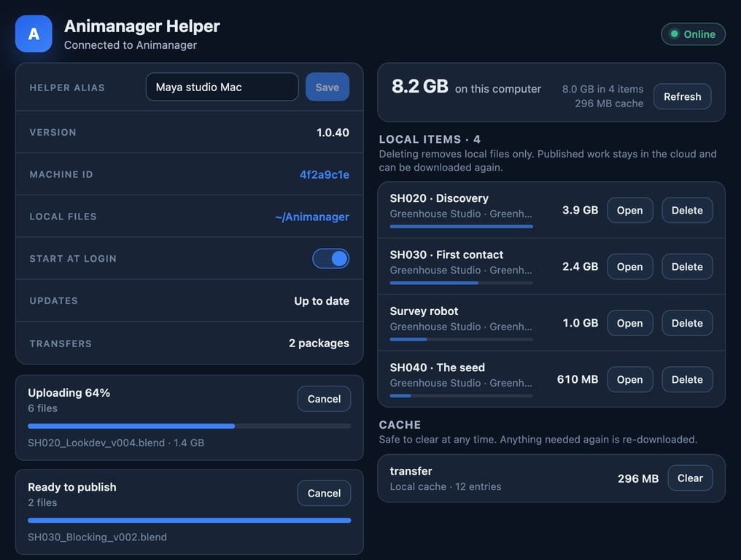The image size is (741, 560).
Task: Click the '3.9 GB' size of SH020
Action: pyautogui.click(x=580, y=210)
